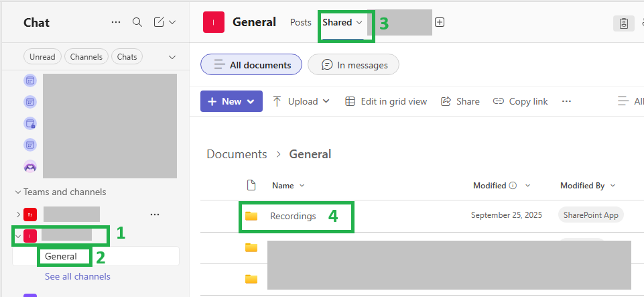Screen dimensions: 644x297
Task: Start a new chat with compose icon
Action: tap(159, 22)
